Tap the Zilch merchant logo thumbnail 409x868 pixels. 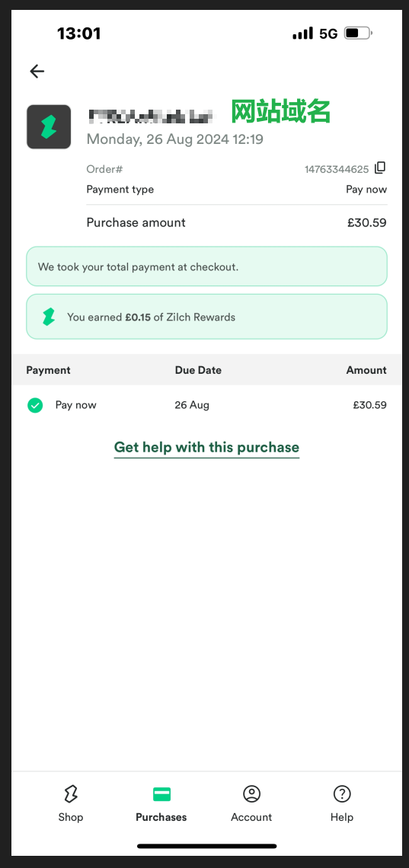pyautogui.click(x=49, y=126)
